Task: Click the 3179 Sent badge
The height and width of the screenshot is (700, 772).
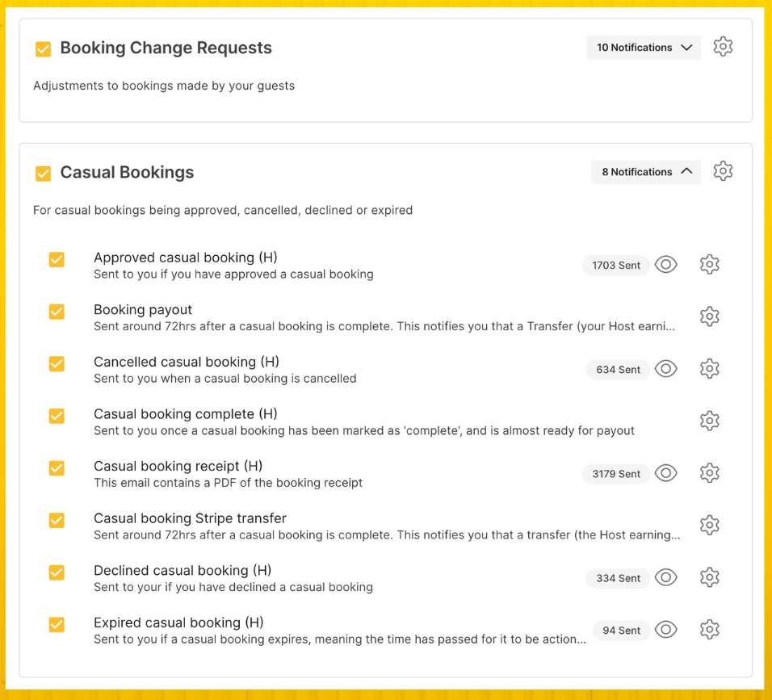Action: [616, 474]
